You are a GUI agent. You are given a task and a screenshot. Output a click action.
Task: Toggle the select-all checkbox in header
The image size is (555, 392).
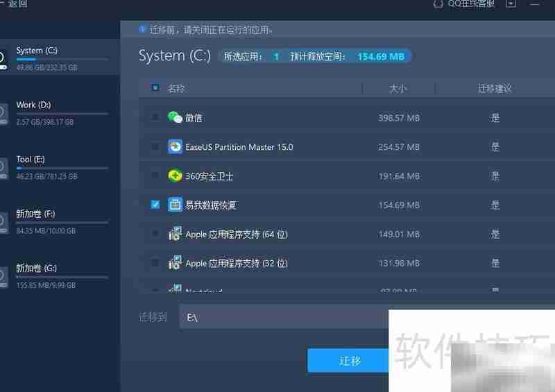155,87
